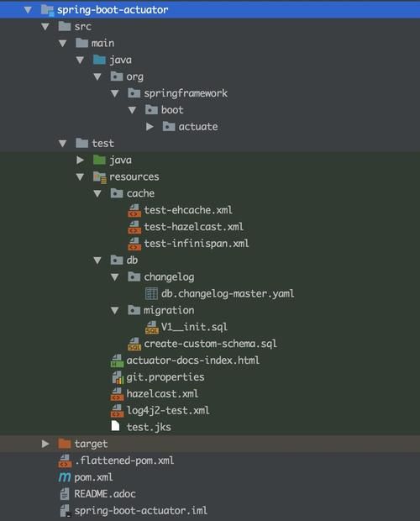Collapse the springframework package arrow
The height and width of the screenshot is (521, 420).
114,93
